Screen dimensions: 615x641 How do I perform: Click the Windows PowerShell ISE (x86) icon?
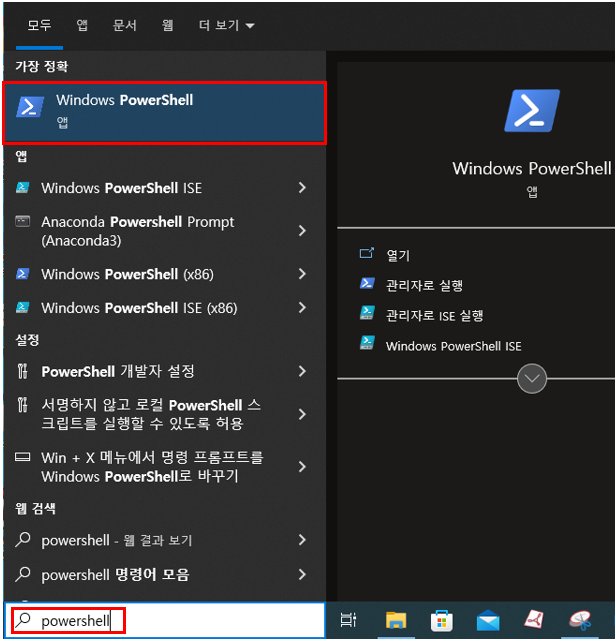coord(22,307)
